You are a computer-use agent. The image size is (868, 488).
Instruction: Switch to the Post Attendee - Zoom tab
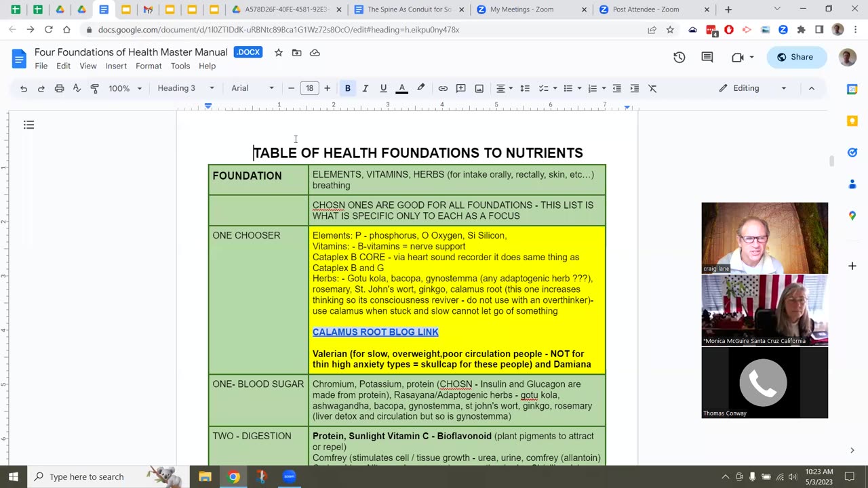[646, 9]
